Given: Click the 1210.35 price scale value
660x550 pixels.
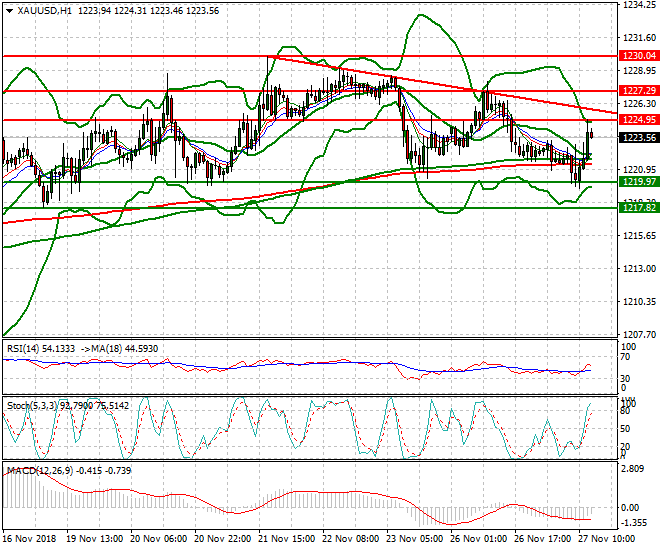Looking at the screenshot, I should (639, 301).
